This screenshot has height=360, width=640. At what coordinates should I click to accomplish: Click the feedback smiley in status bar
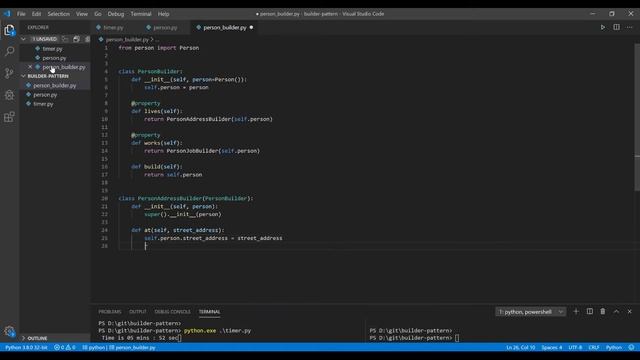[x=631, y=347]
